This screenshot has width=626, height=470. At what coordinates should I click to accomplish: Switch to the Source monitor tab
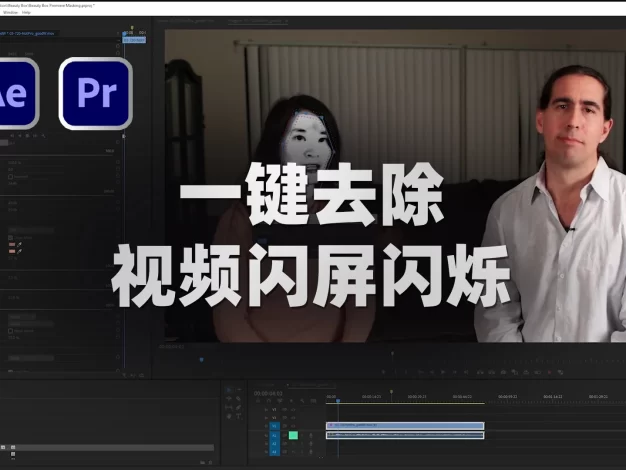185,21
